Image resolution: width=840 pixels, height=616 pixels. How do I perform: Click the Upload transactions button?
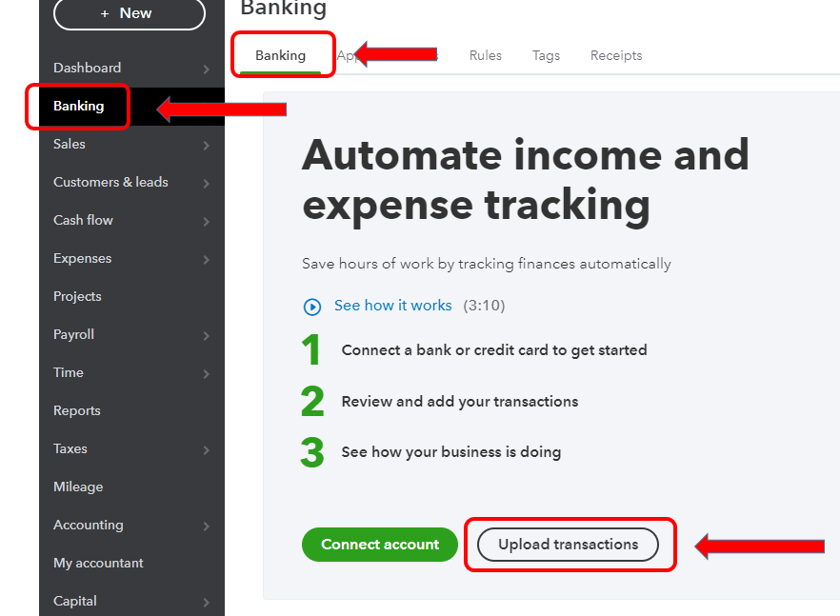coord(570,545)
